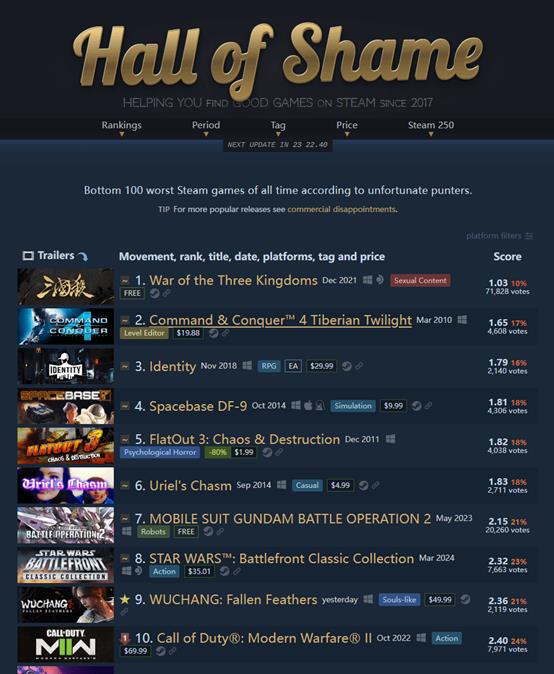Follow the commercial disappointments link

coord(342,209)
